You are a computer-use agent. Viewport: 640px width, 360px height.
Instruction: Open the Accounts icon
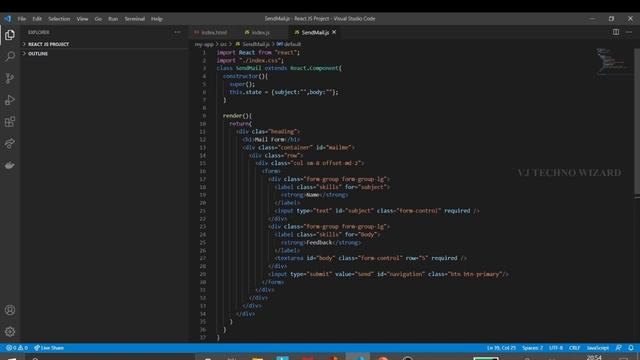(x=10, y=310)
